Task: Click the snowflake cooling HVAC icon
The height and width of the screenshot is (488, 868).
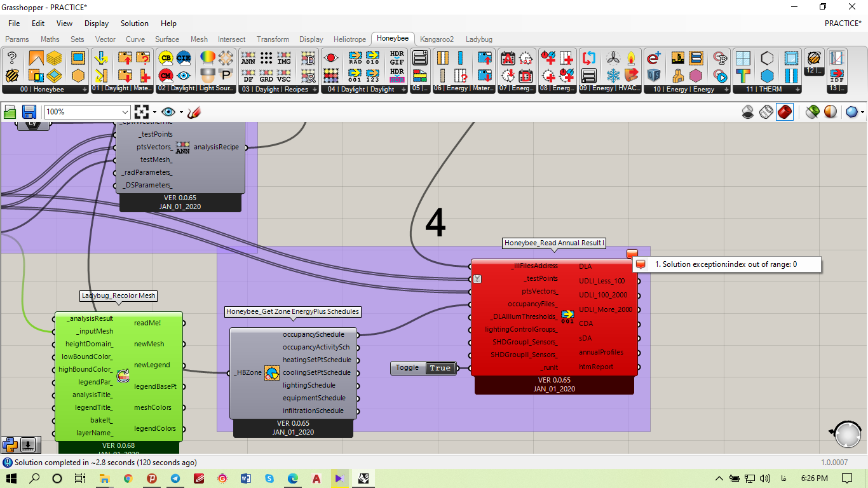Action: click(613, 76)
